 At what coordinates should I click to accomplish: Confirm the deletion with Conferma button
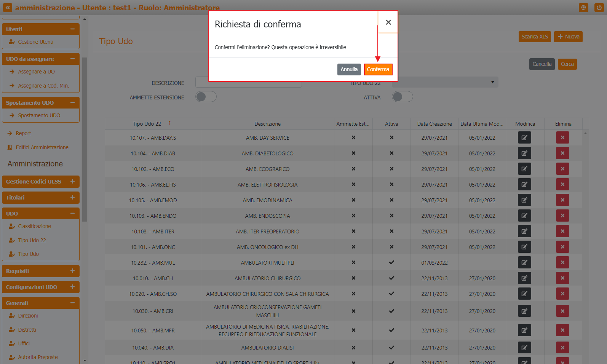pyautogui.click(x=378, y=69)
